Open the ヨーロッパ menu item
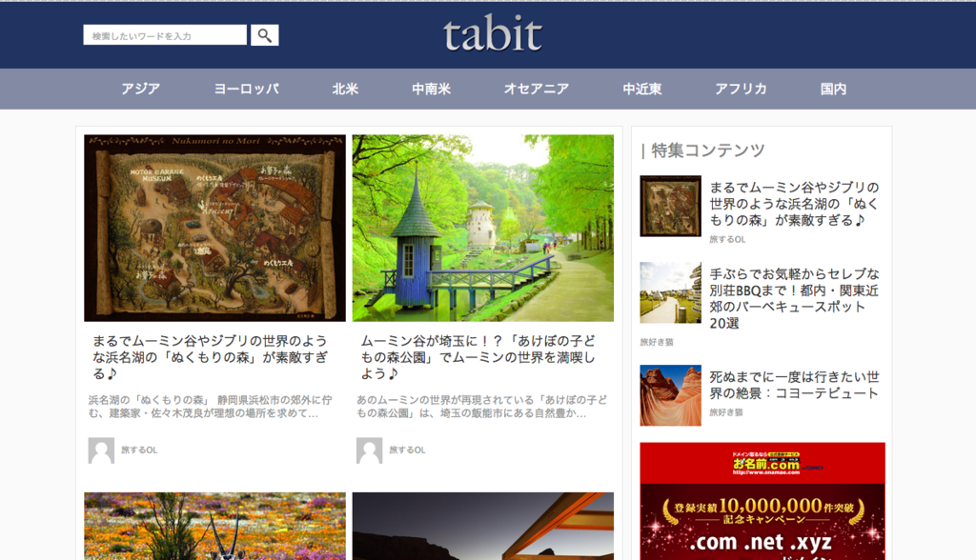Viewport: 976px width, 560px height. coord(247,89)
